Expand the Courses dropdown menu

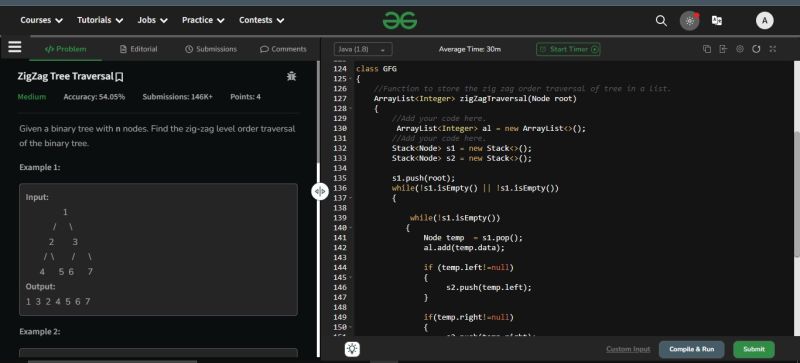tap(41, 20)
